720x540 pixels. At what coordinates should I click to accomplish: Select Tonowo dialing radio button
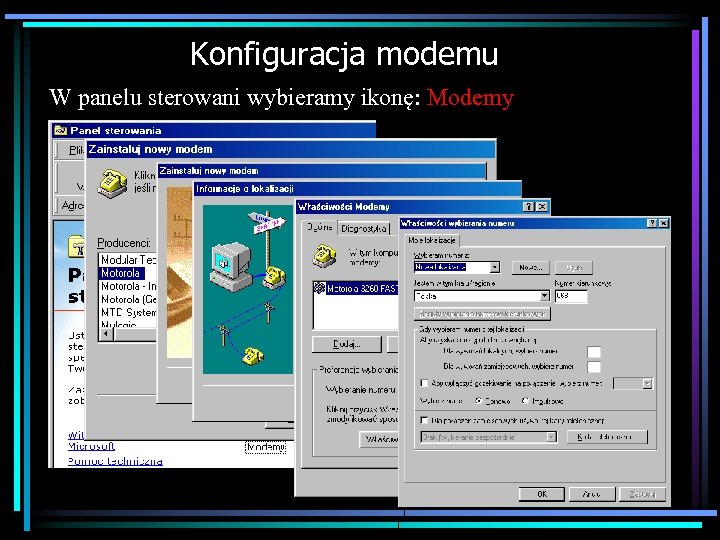[478, 401]
